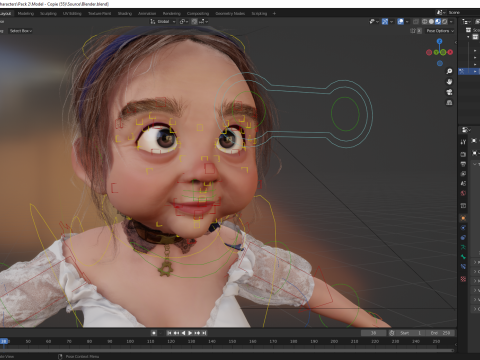480x360 pixels.
Task: Open the Select Box tool dropdown
Action: coord(21,31)
